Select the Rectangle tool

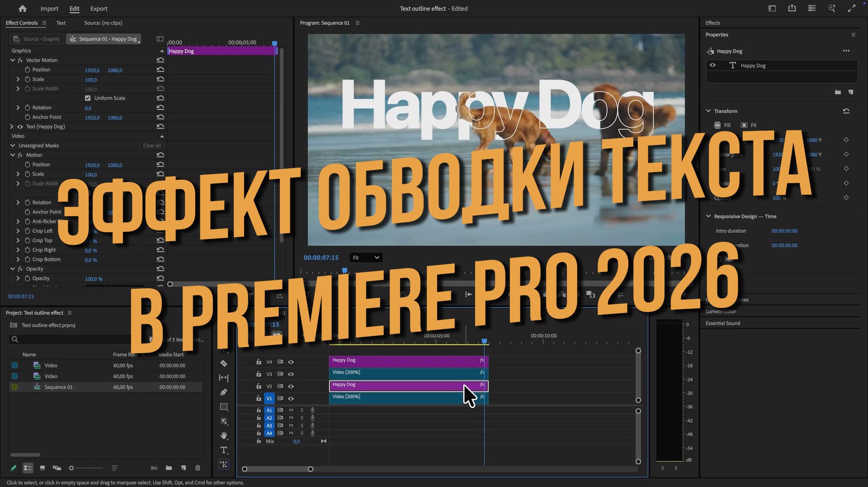coord(224,407)
